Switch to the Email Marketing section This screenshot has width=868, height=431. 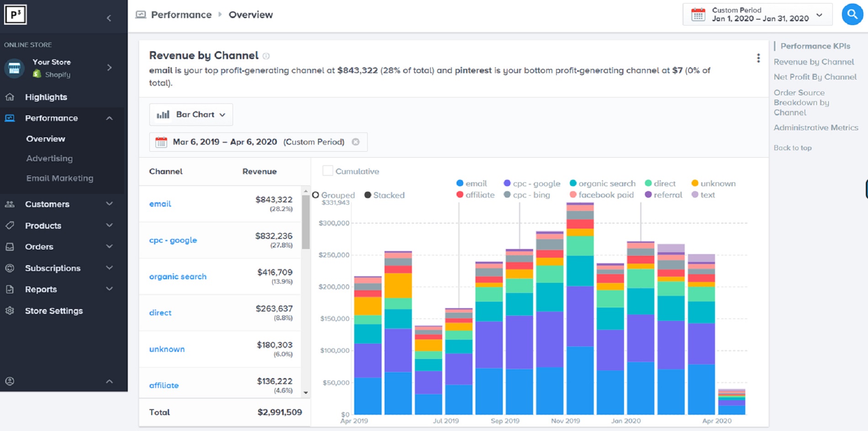(60, 178)
